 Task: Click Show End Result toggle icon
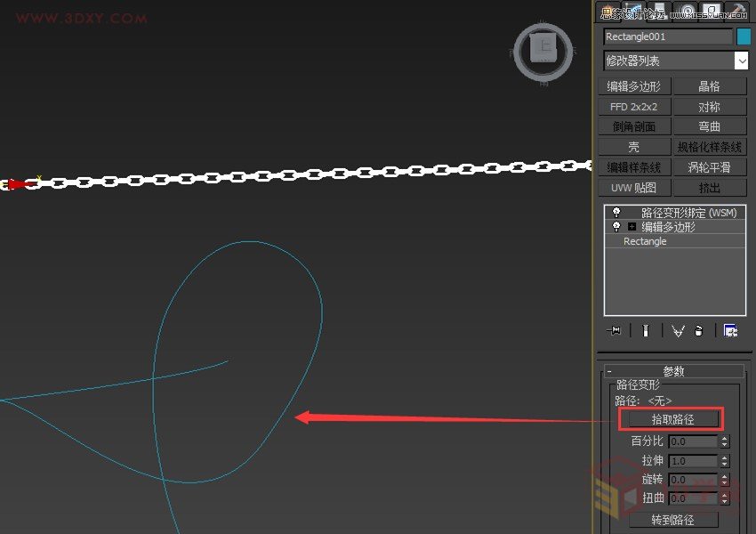click(646, 330)
